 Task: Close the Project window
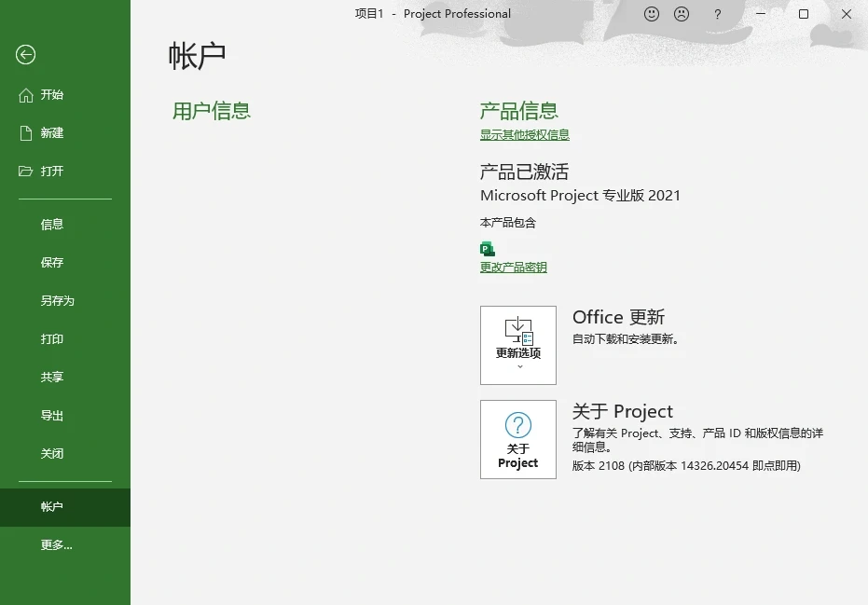(847, 14)
